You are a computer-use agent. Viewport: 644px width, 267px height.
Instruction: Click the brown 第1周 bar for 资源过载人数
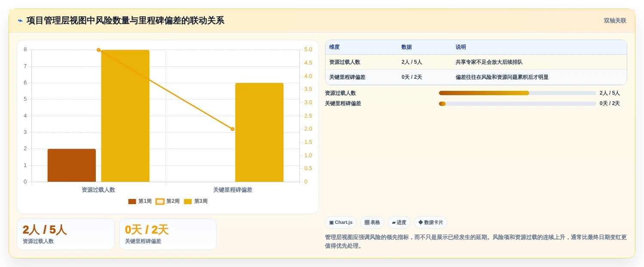(72, 165)
